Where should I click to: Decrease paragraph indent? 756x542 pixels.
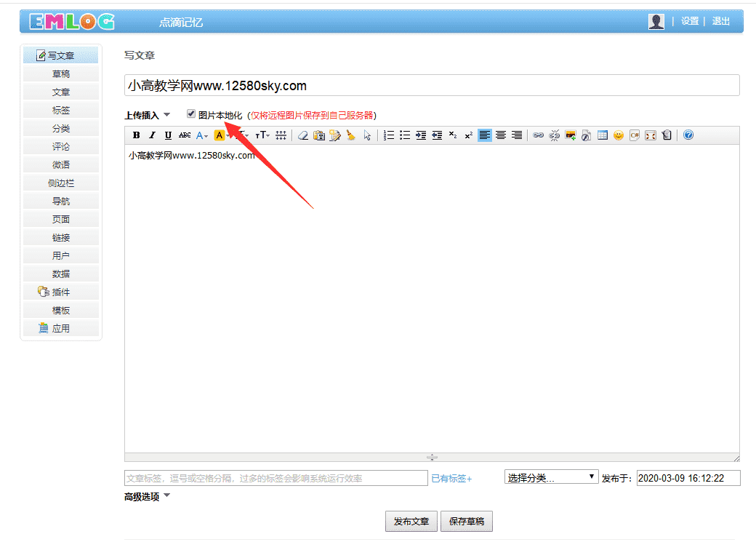point(437,135)
